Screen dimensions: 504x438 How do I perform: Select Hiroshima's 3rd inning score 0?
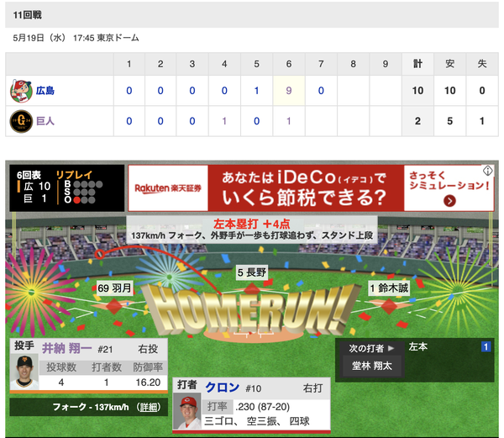click(x=192, y=91)
